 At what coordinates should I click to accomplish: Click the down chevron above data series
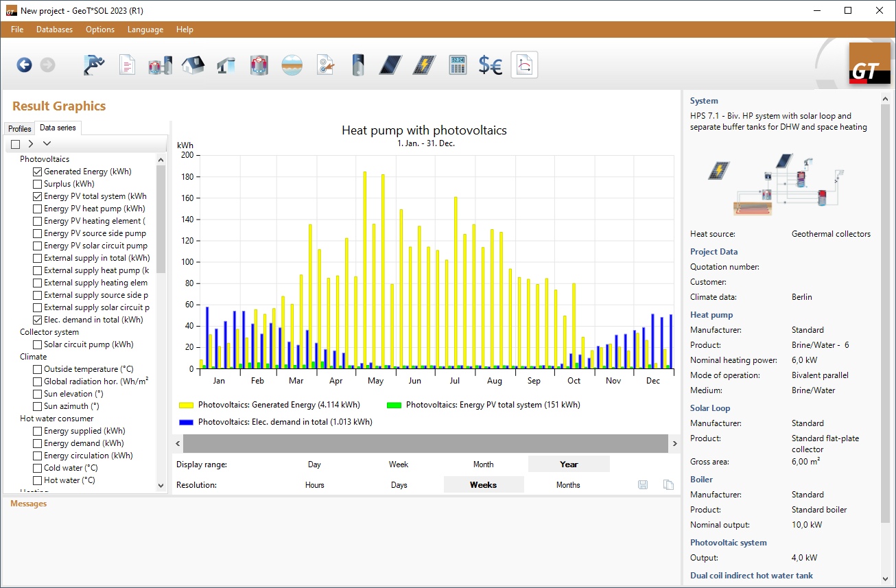click(x=47, y=144)
